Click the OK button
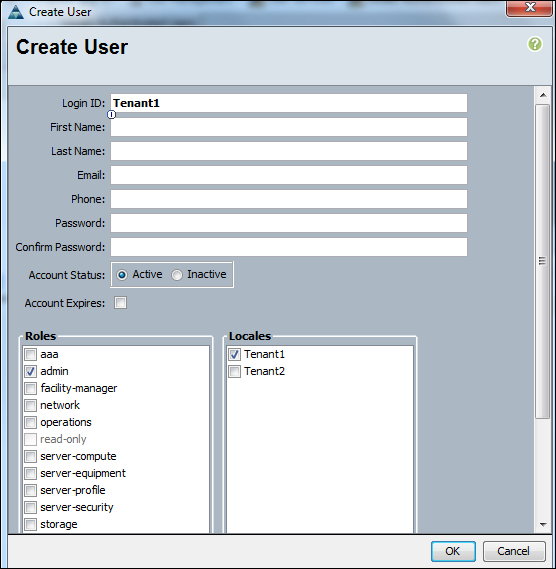Image resolution: width=556 pixels, height=569 pixels. coord(453,551)
